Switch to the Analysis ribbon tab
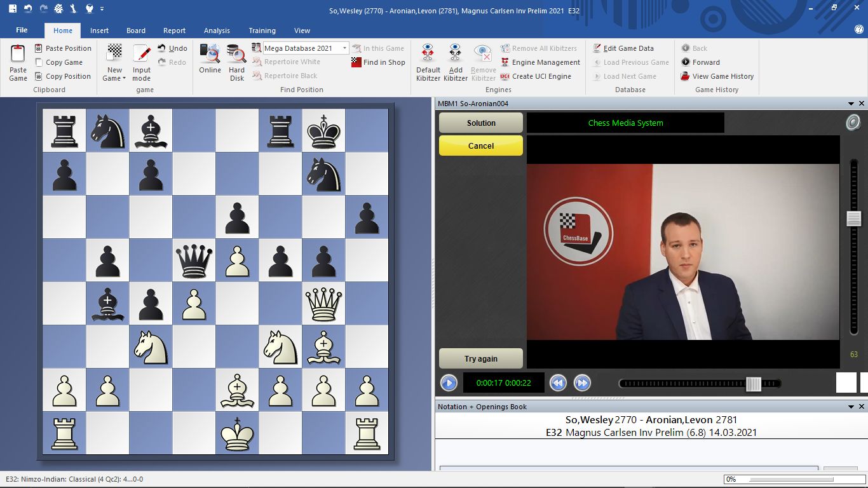This screenshot has width=868, height=488. coord(217,30)
